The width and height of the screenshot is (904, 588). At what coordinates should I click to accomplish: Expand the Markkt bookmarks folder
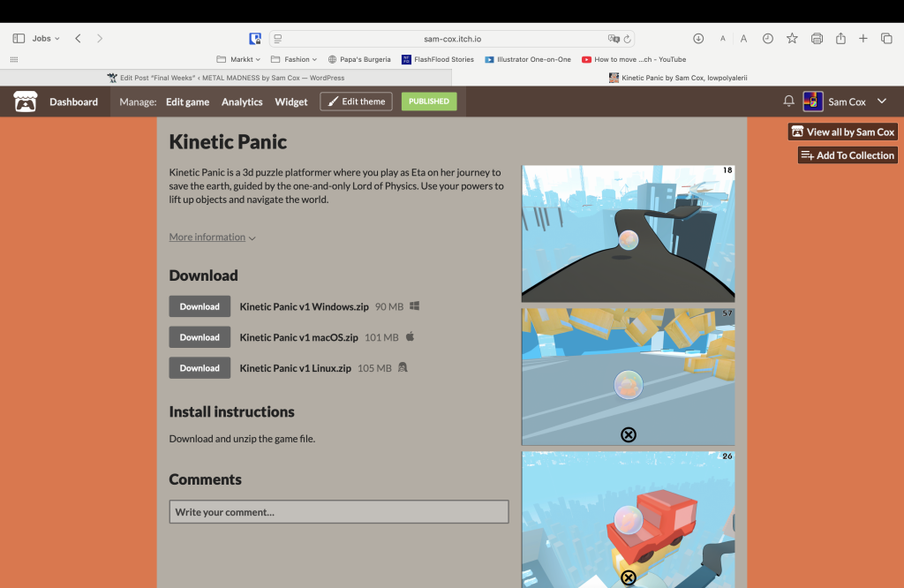click(x=238, y=59)
